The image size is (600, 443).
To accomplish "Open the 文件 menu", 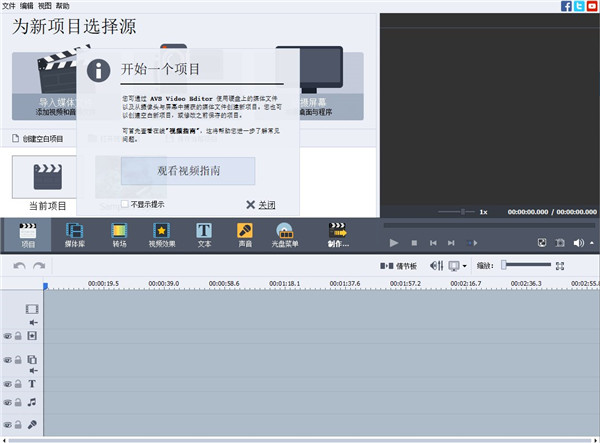I will click(x=9, y=6).
